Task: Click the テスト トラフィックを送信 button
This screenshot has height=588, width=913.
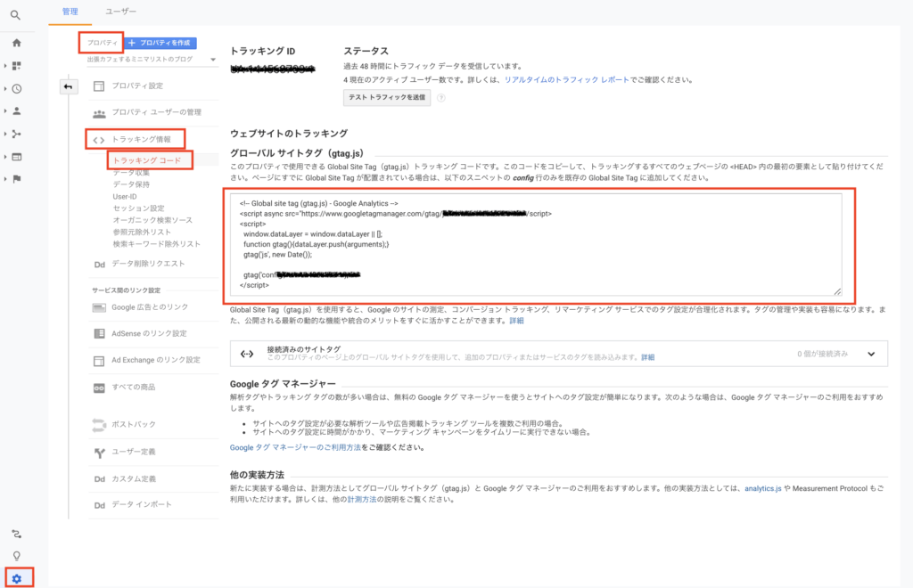Action: [x=387, y=98]
